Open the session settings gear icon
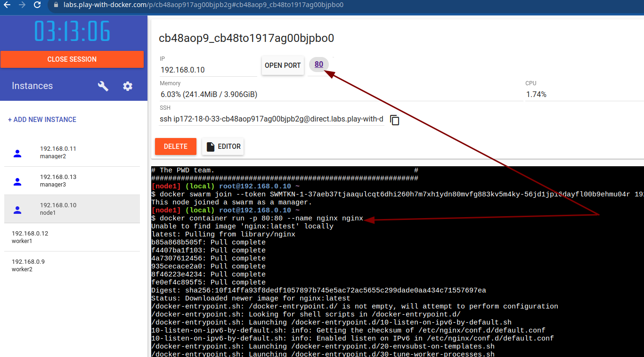This screenshot has width=644, height=357. [x=127, y=86]
